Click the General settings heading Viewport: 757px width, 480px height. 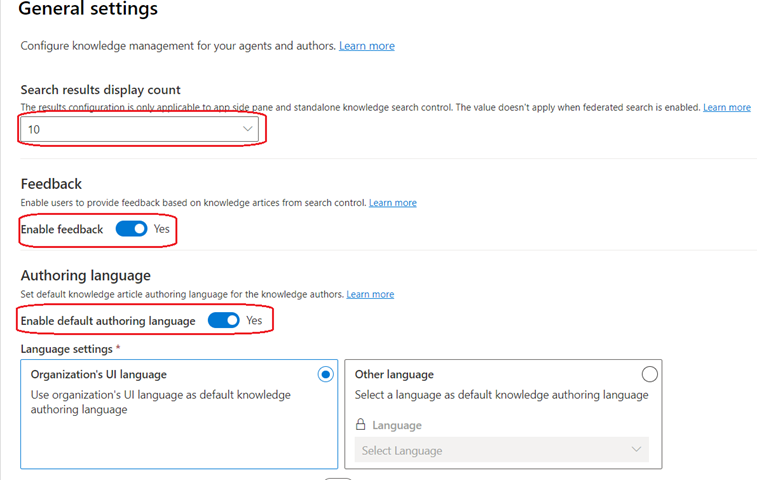(88, 9)
